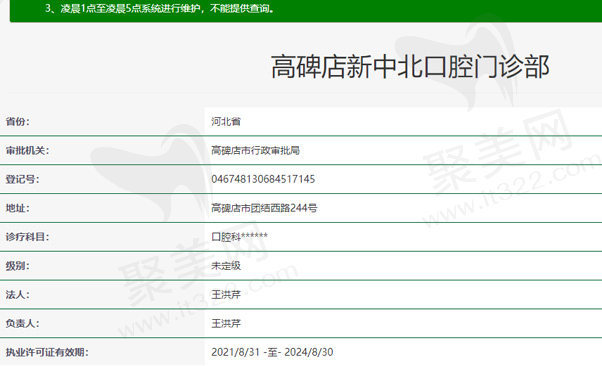
Task: Click the maintenance notice about 凌晨1点至凌晨5点
Action: pyautogui.click(x=160, y=8)
